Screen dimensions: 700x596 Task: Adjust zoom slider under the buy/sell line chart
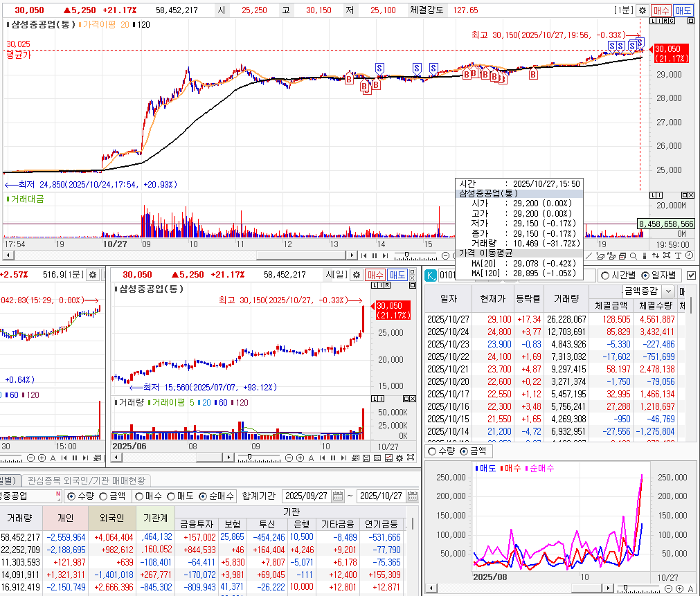pos(625,588)
